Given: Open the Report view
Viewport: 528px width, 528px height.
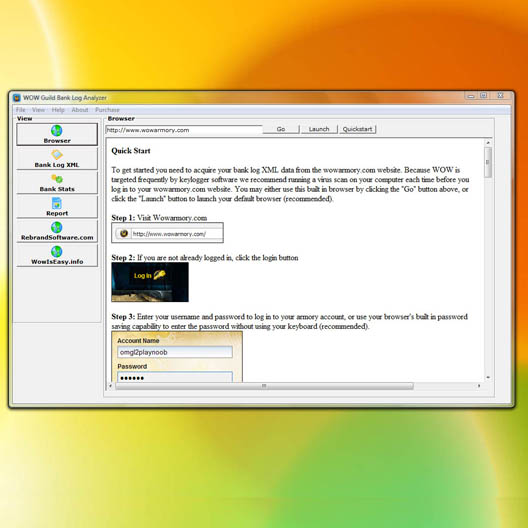Looking at the screenshot, I should coord(57,207).
